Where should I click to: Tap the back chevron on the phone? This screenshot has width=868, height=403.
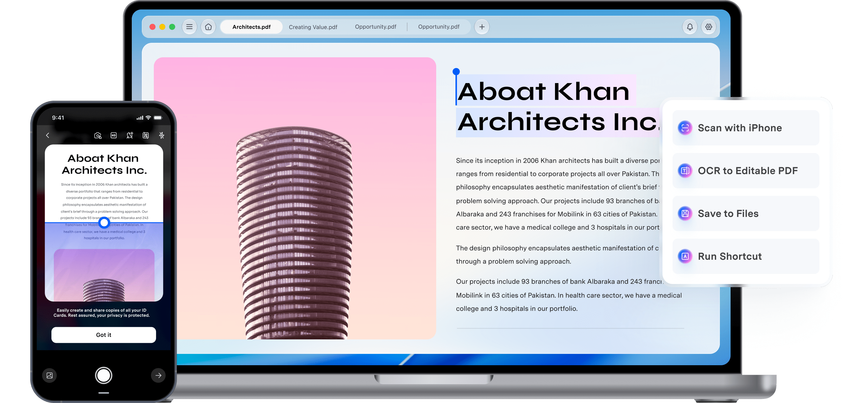click(x=48, y=135)
